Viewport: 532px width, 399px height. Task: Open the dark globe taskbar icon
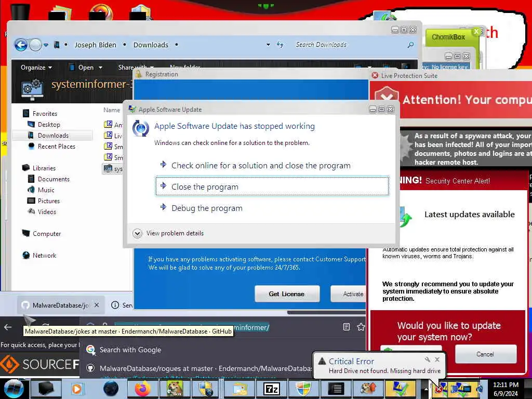coord(111,389)
